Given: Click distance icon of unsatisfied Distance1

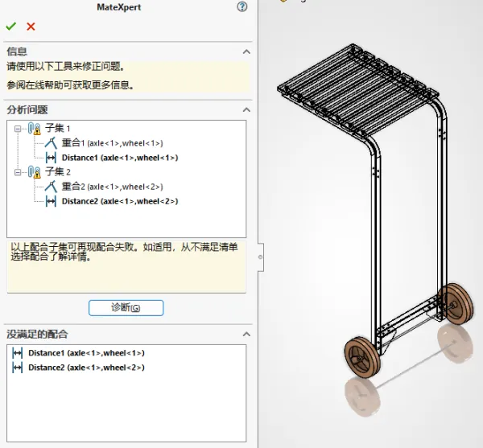Looking at the screenshot, I should tap(17, 353).
